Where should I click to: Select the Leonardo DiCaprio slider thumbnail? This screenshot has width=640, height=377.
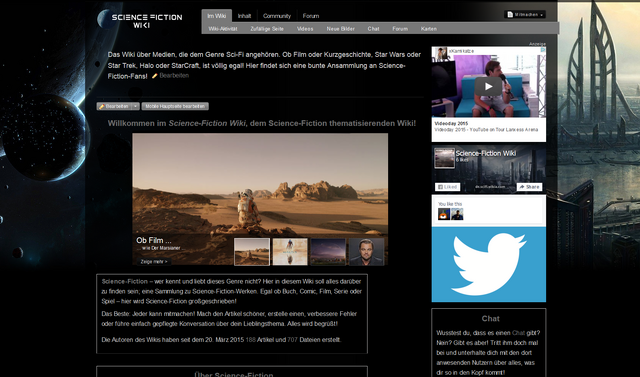click(366, 252)
